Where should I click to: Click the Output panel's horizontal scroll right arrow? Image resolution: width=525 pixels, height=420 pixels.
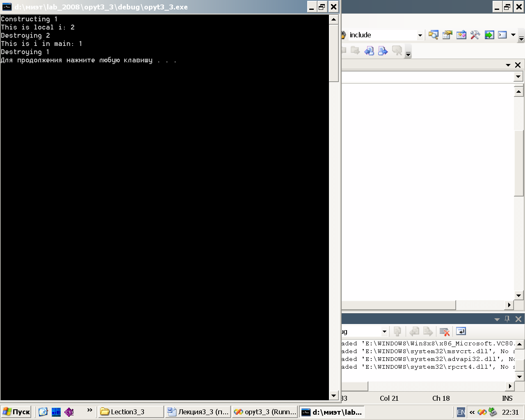pos(510,386)
